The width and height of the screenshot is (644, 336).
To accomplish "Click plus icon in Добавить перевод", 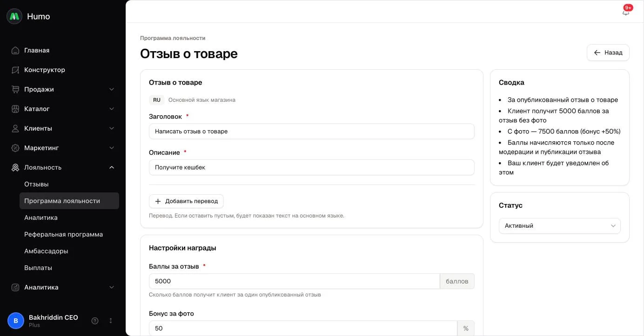I will click(x=158, y=201).
